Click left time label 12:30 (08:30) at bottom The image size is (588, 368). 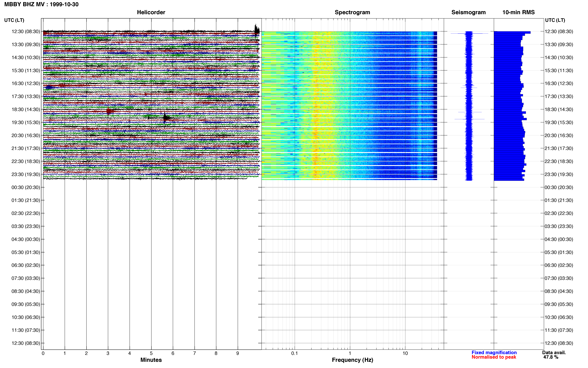click(26, 343)
